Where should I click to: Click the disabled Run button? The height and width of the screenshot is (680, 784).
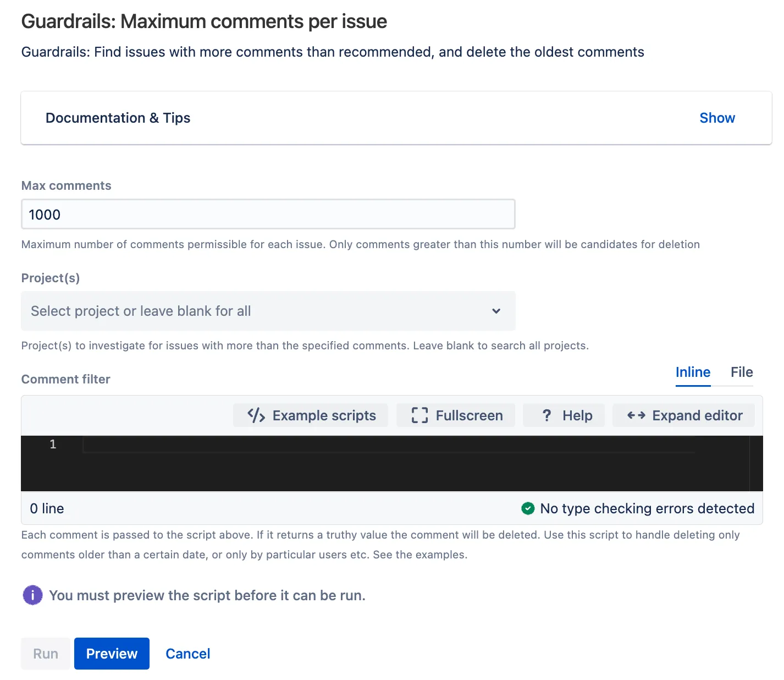[46, 654]
